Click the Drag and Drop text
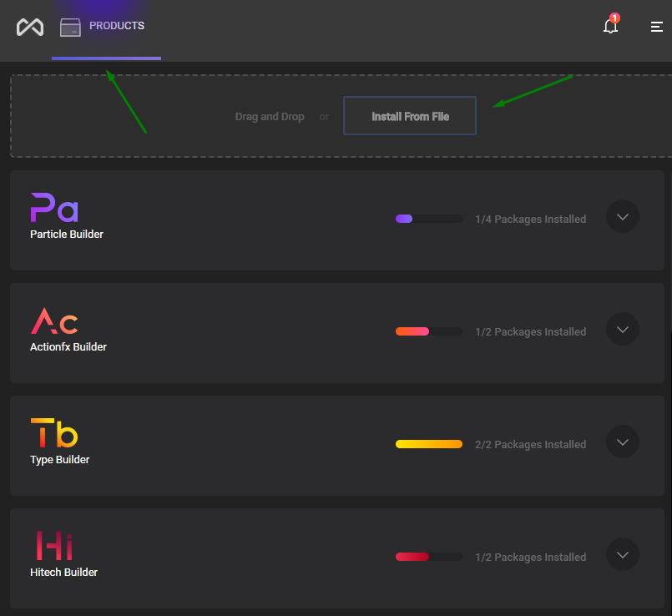The width and height of the screenshot is (672, 616). coord(270,117)
